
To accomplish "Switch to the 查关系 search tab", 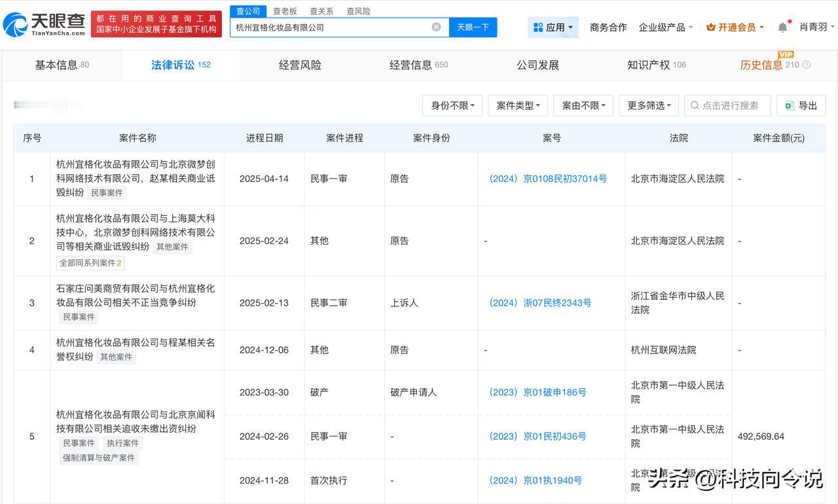I will [x=321, y=11].
